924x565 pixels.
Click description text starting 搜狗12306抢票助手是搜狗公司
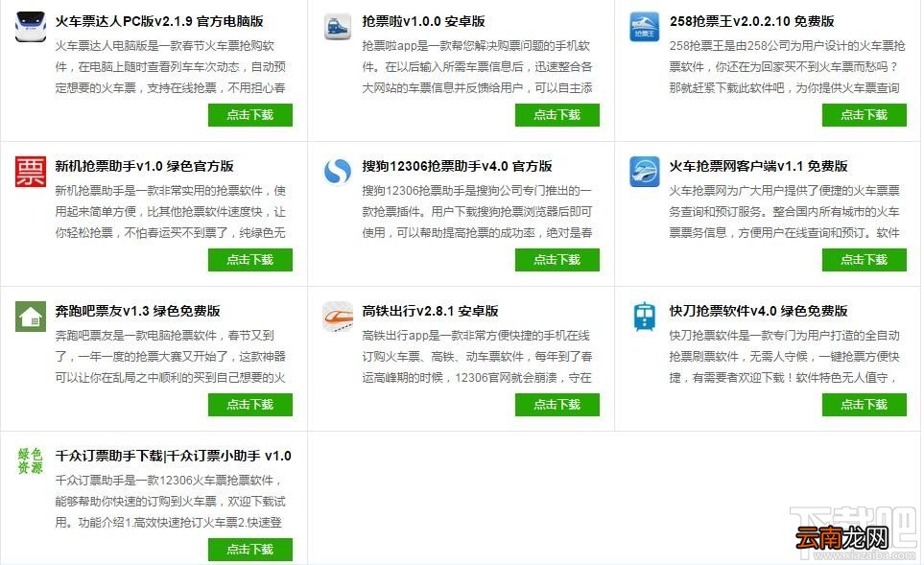coord(477,211)
